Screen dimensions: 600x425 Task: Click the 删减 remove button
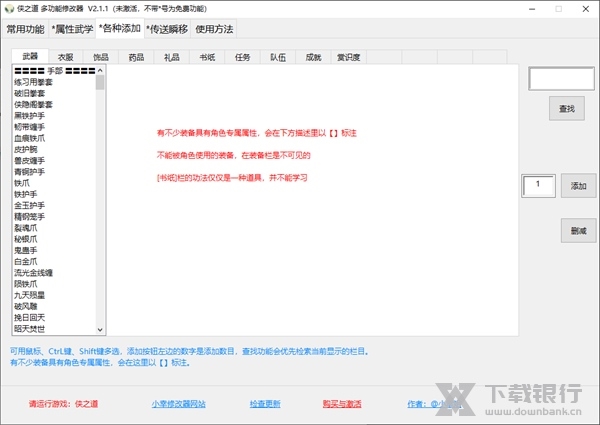point(578,231)
